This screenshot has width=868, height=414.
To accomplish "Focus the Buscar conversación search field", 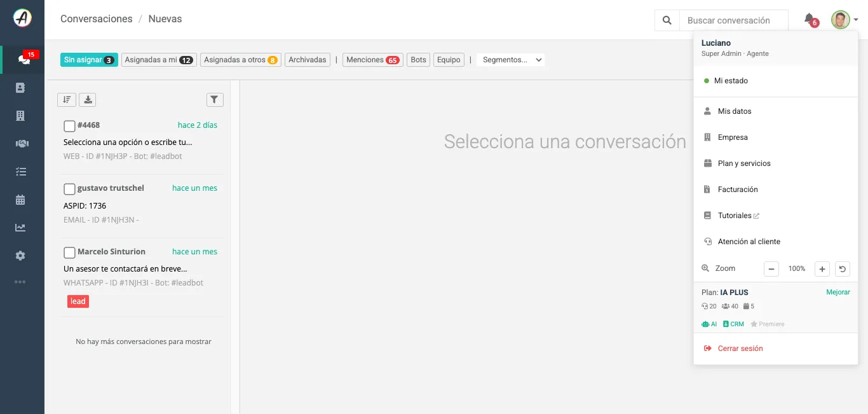I will [x=734, y=20].
